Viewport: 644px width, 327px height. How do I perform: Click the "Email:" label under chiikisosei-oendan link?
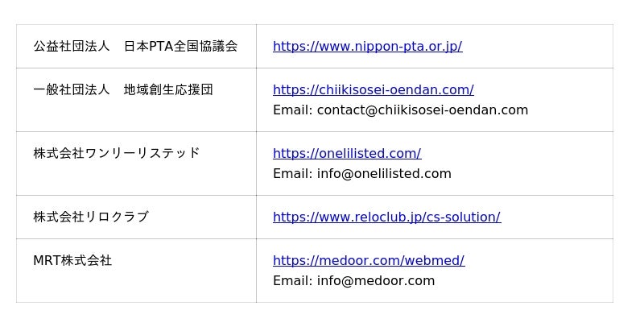tap(292, 110)
